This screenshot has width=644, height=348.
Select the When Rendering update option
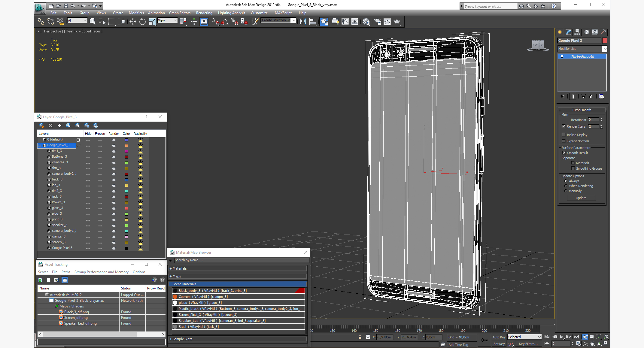[x=566, y=186]
